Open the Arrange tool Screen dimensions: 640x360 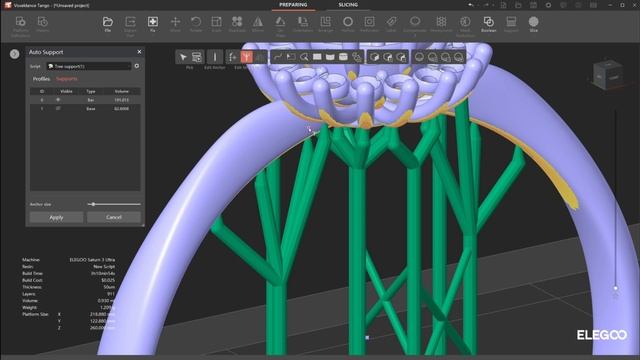[325, 24]
